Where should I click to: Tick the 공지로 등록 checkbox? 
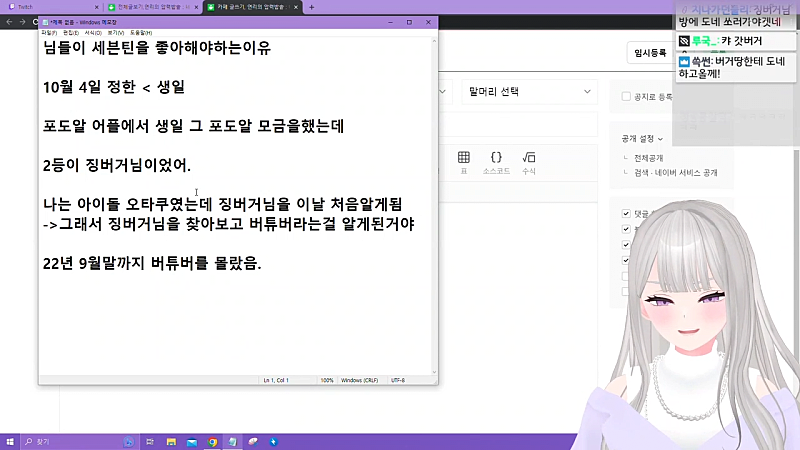click(x=626, y=96)
